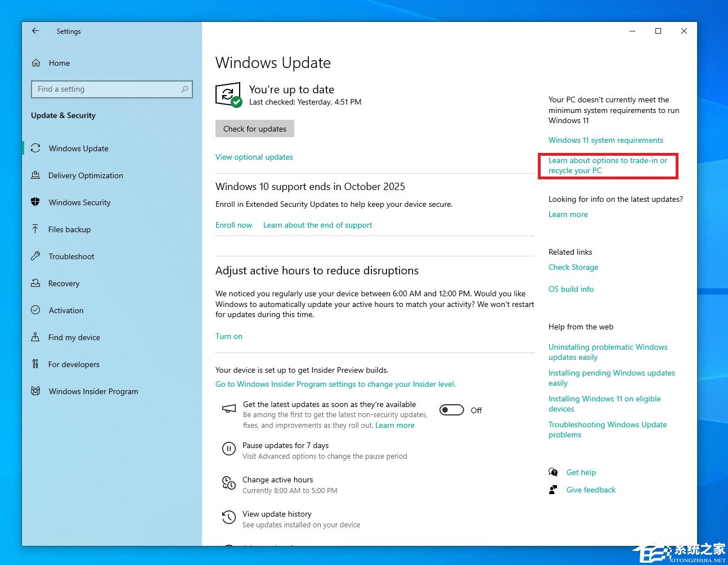Click Learn more about non-security updates
728x565 pixels.
(395, 425)
